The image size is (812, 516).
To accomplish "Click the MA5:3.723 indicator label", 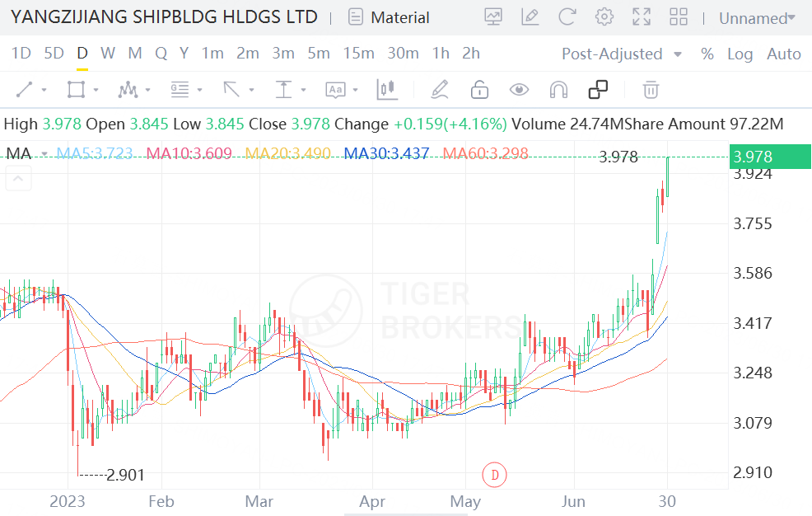I will [94, 153].
